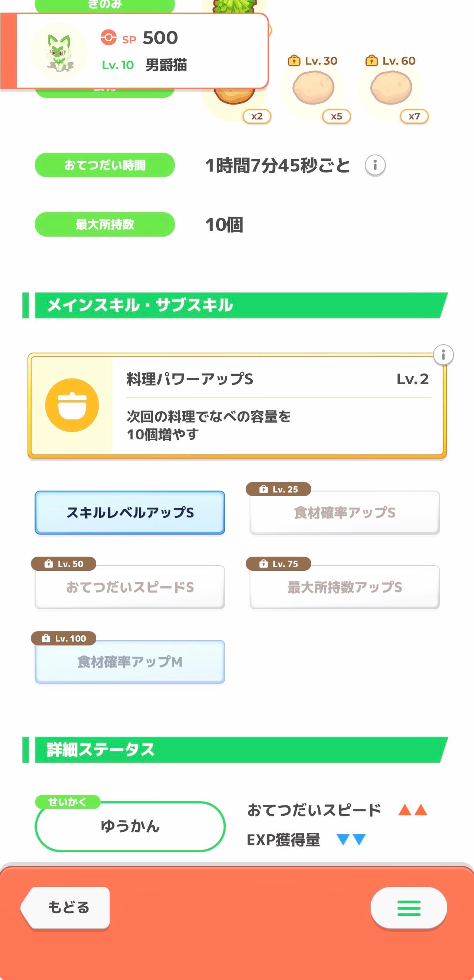
Task: Tap the info icon beside helping time
Action: pyautogui.click(x=375, y=165)
